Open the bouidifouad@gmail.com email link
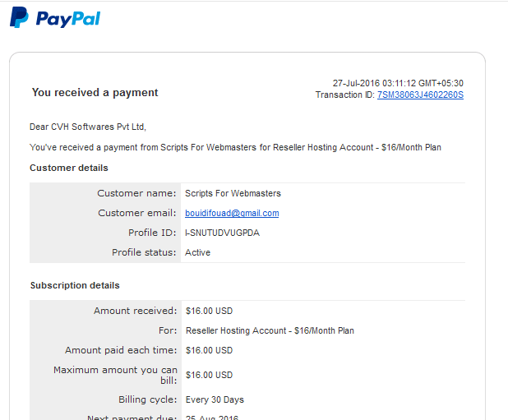This screenshot has height=420, width=508. tap(232, 213)
